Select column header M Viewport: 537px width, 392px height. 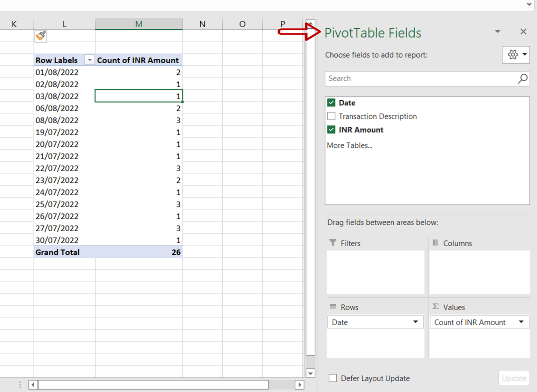point(138,23)
